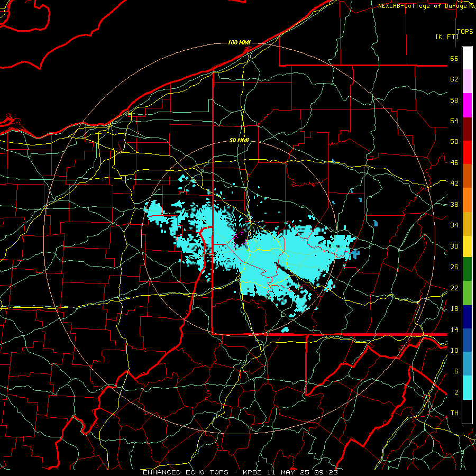
Task: Click the '22' legend value
Action: coord(454,288)
